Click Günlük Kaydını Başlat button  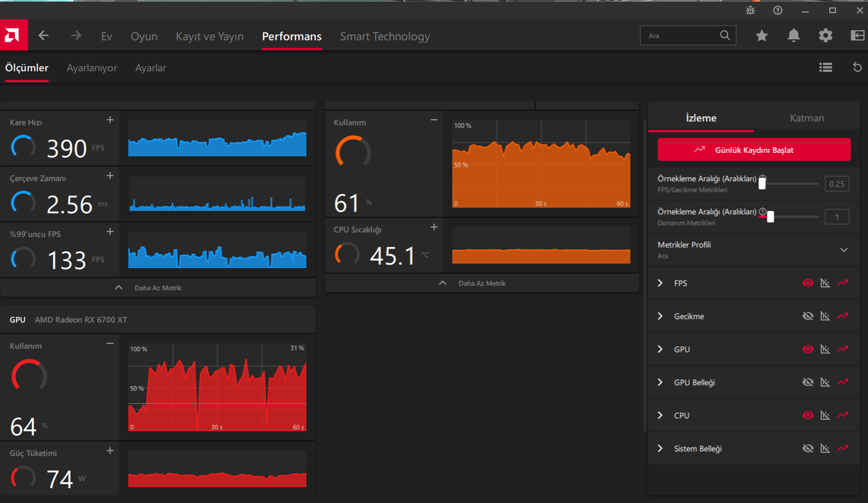point(754,149)
